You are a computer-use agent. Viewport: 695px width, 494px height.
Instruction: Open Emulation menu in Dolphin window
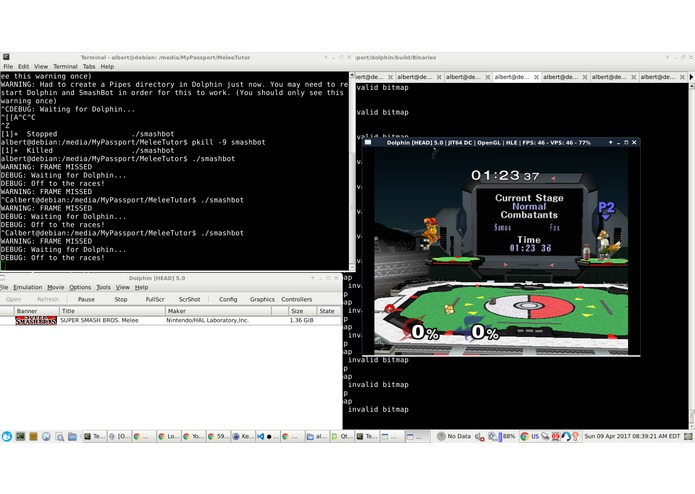coord(27,288)
